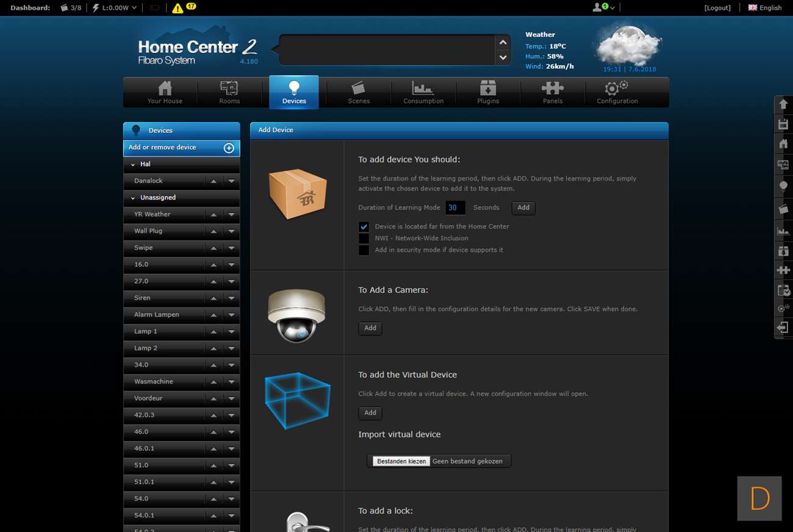The width and height of the screenshot is (793, 532).
Task: Click the plugins box icon in right sidebar
Action: [x=783, y=250]
